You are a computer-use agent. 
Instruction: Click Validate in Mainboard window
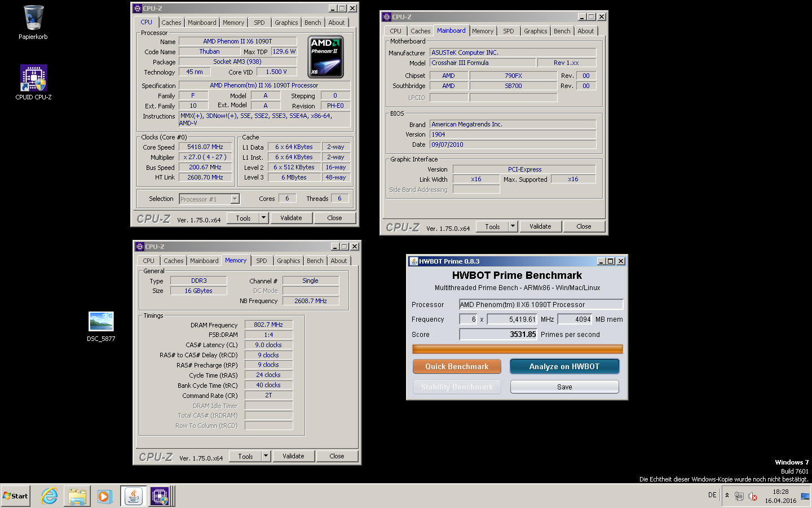pyautogui.click(x=540, y=226)
